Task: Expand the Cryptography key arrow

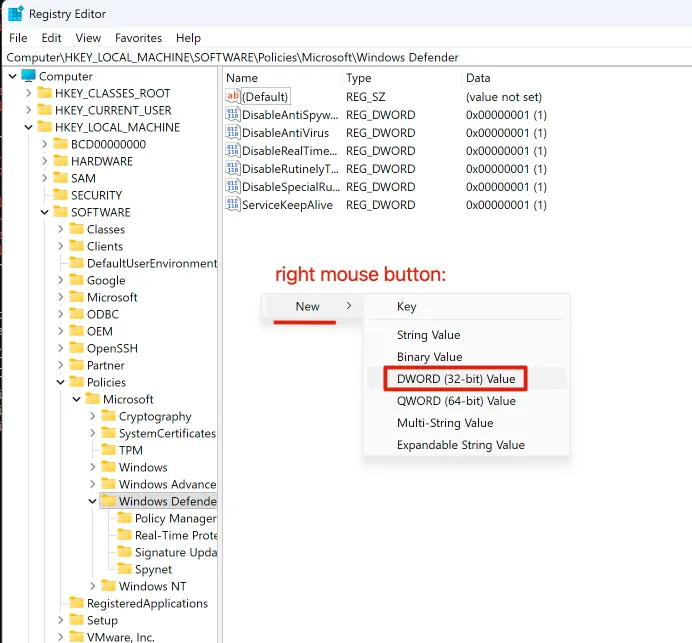Action: click(93, 416)
